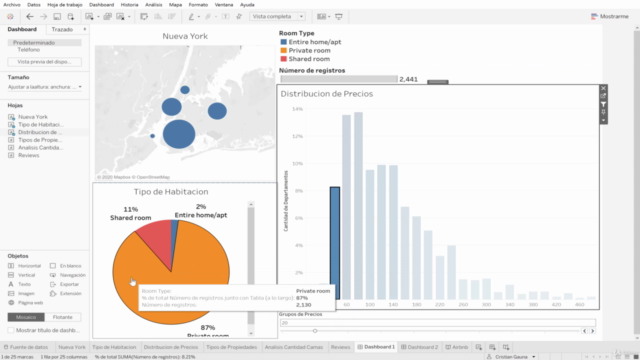Add a Página web object
Viewport: 640px width, 360px height.
25,303
